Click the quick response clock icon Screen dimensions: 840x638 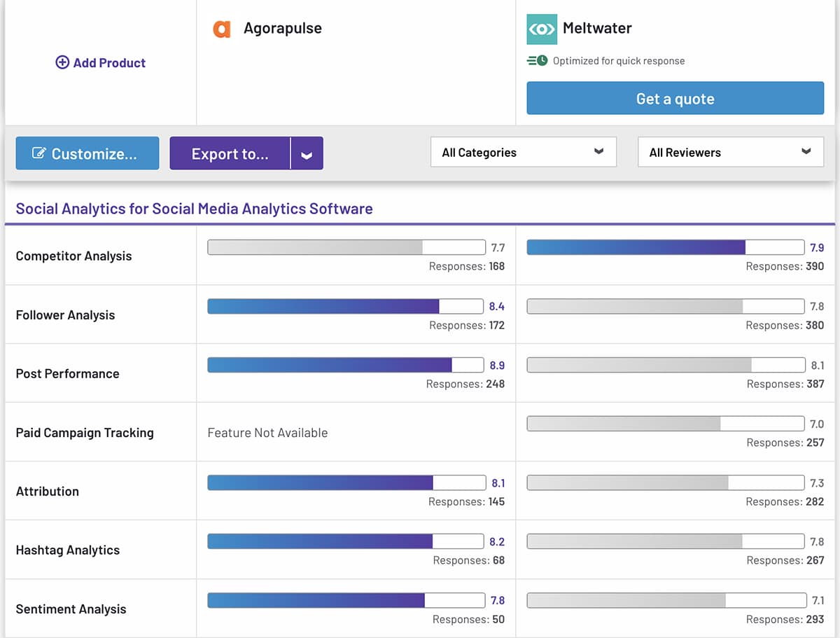pos(537,61)
